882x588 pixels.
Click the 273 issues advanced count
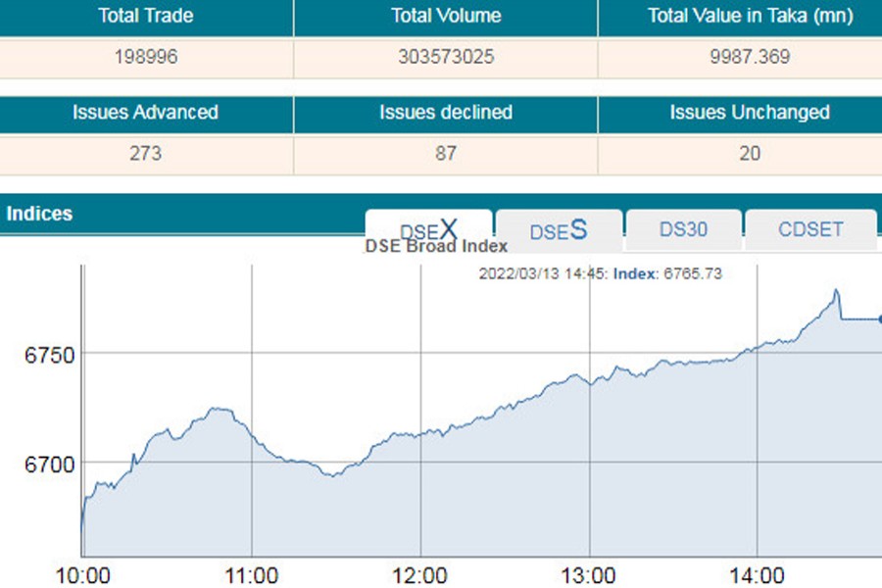(x=145, y=154)
